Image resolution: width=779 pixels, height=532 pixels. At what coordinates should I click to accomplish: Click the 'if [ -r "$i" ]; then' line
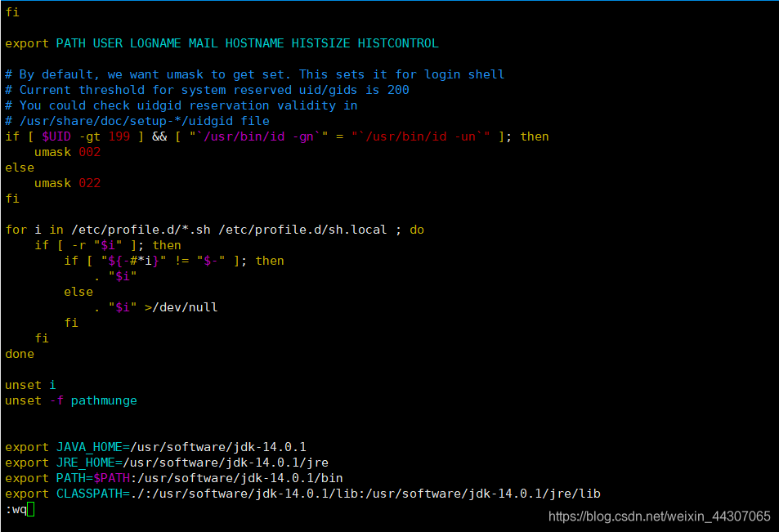(108, 245)
